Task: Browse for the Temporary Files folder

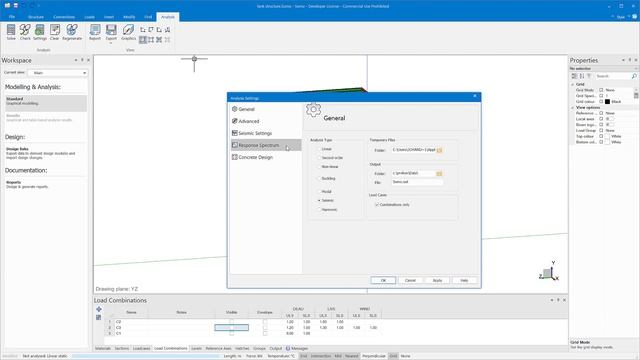Action: click(x=440, y=150)
